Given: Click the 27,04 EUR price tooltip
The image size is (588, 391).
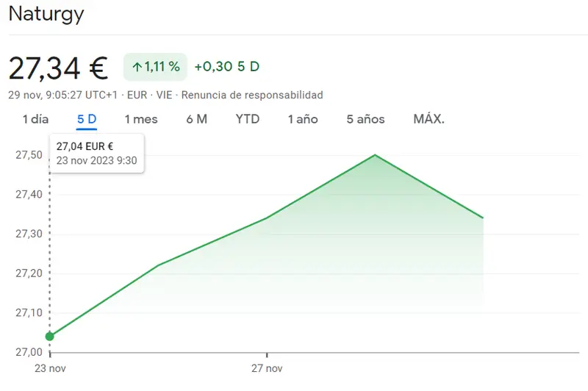Looking at the screenshot, I should pos(96,153).
